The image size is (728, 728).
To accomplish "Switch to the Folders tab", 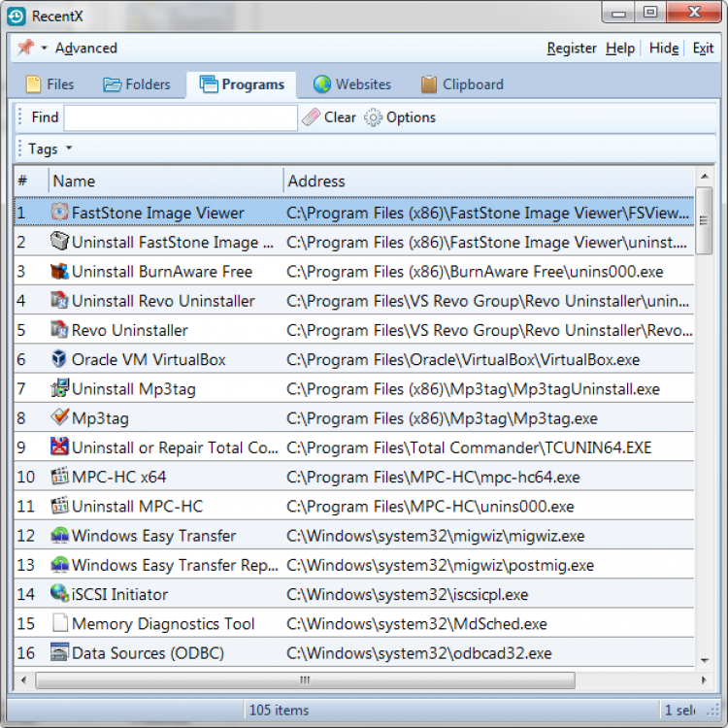I will 136,84.
